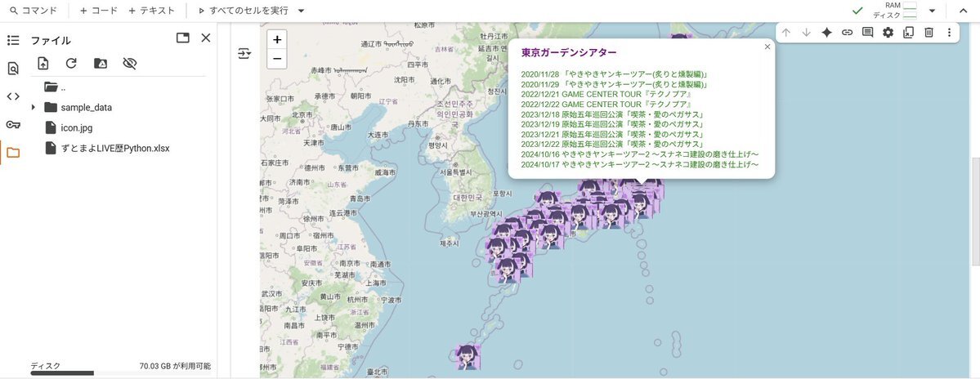
Task: Expand the sample_data folder arrow
Action: click(34, 107)
